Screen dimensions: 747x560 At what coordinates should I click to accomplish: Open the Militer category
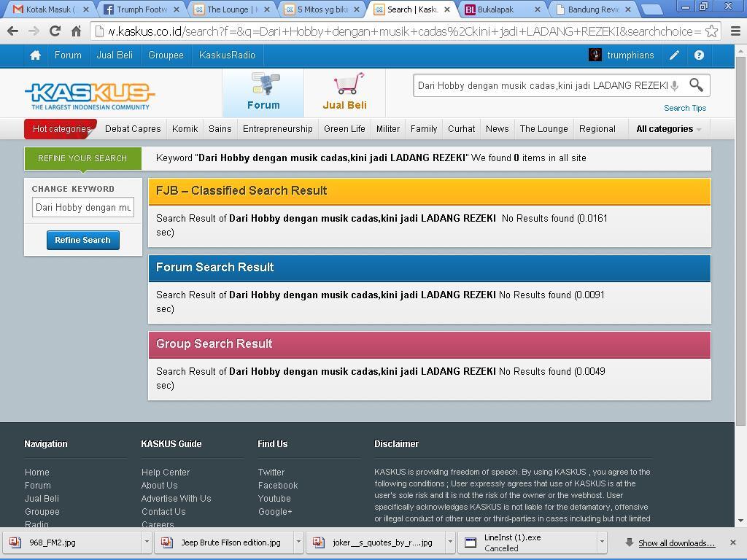388,129
